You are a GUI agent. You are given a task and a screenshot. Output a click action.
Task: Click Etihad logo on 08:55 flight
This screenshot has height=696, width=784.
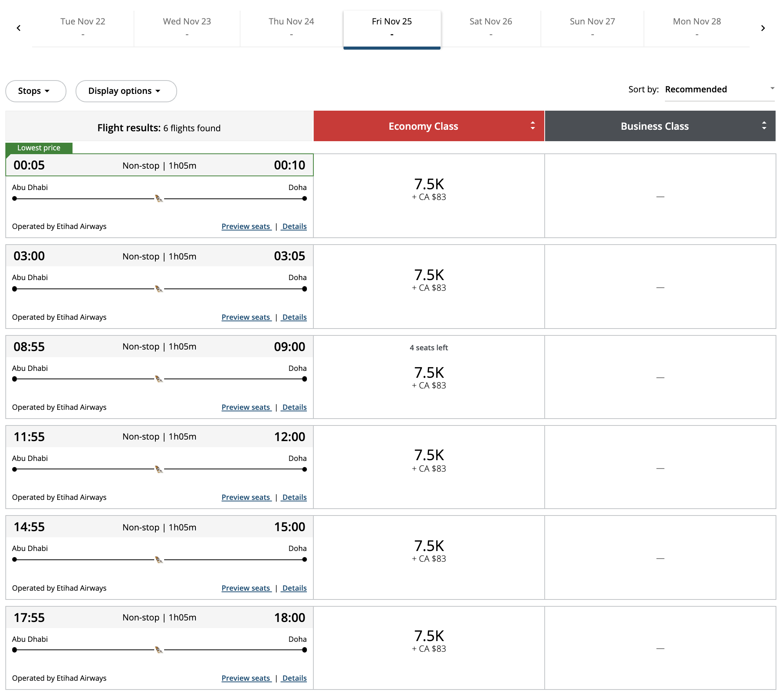pyautogui.click(x=159, y=379)
